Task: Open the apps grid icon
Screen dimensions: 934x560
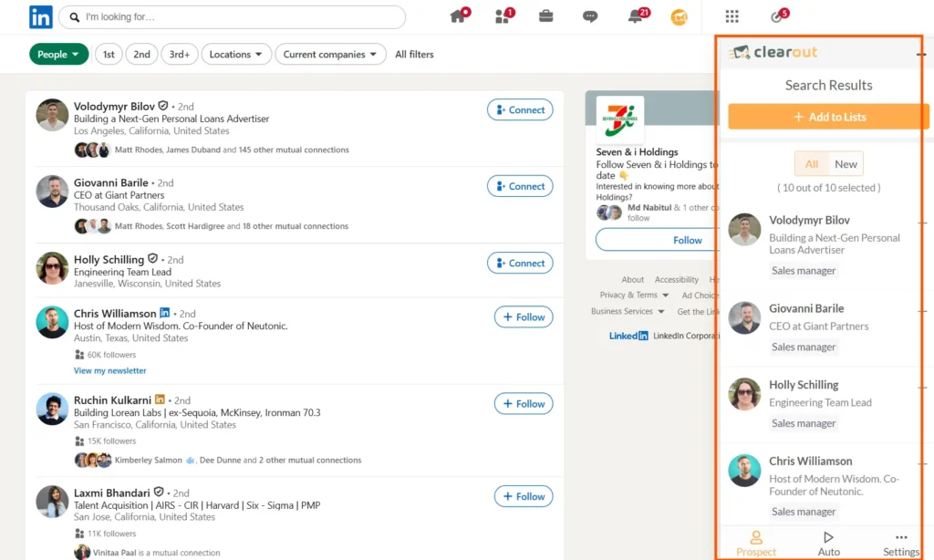Action: pos(732,16)
